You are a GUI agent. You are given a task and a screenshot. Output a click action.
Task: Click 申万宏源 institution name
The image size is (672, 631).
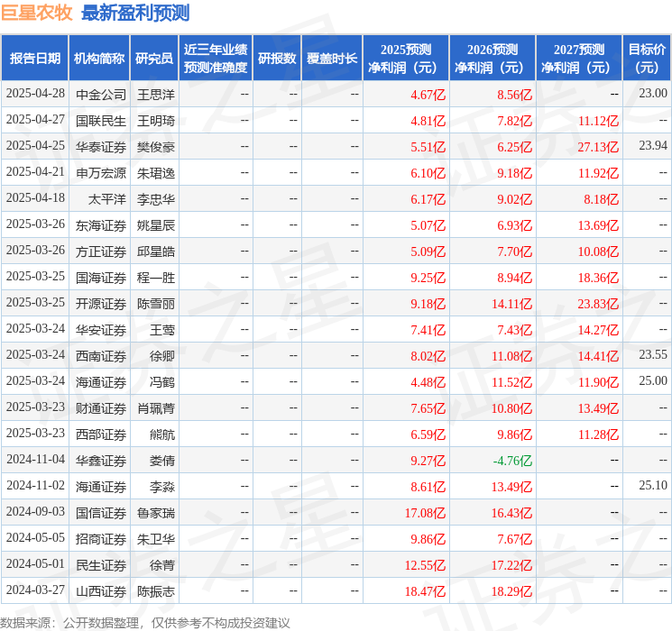tap(101, 173)
